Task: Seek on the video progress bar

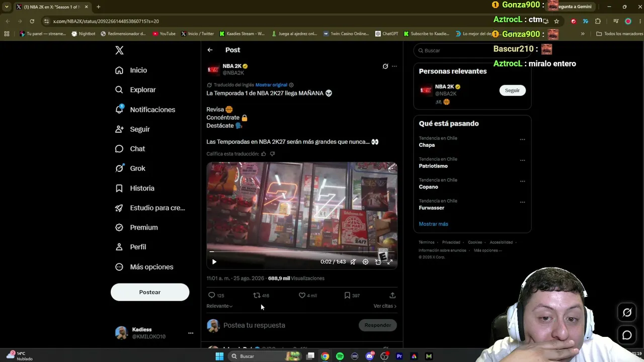Action: [302, 251]
